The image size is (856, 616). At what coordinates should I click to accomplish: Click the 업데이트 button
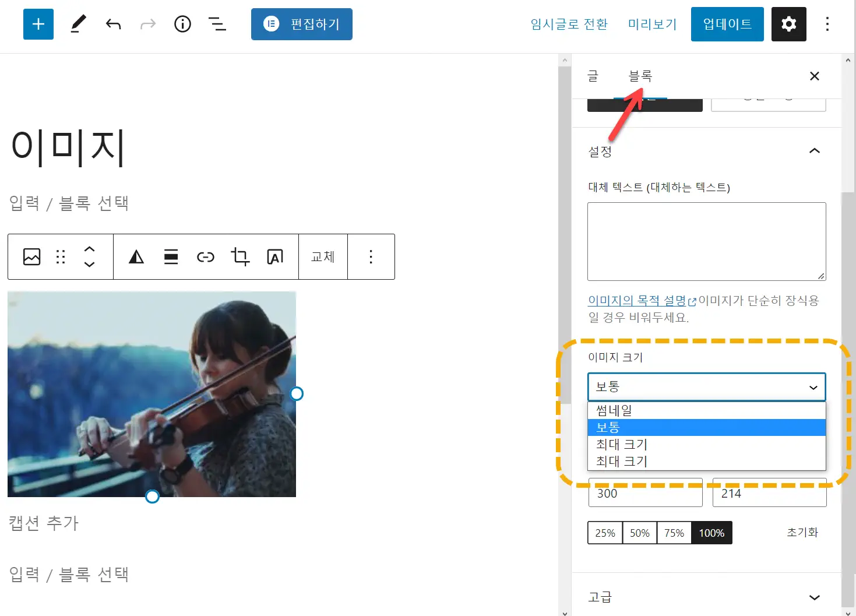coord(727,24)
